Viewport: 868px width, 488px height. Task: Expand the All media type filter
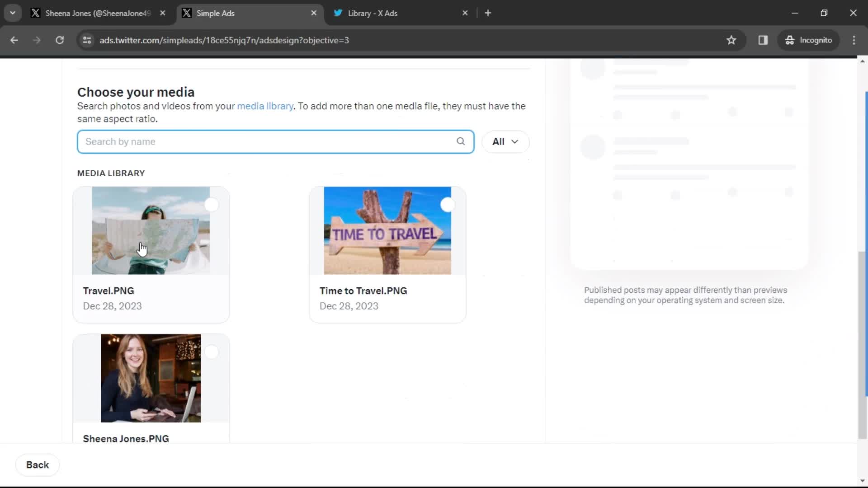(x=505, y=141)
